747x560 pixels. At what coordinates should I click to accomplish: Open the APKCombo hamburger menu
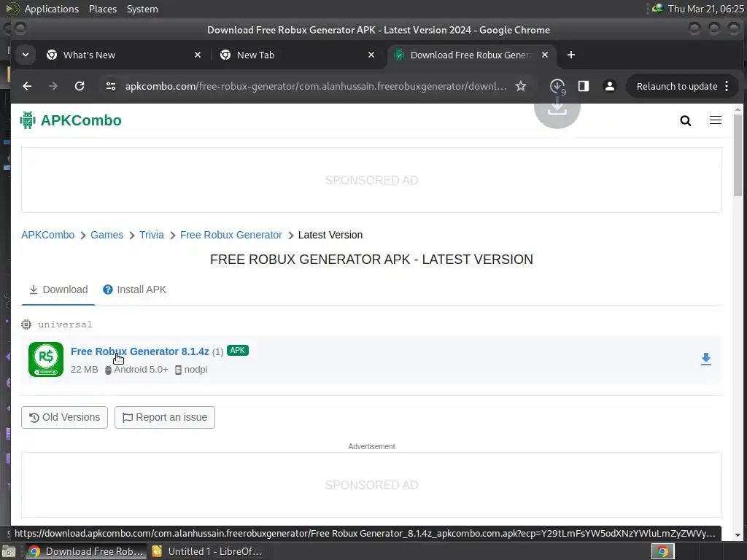715,120
